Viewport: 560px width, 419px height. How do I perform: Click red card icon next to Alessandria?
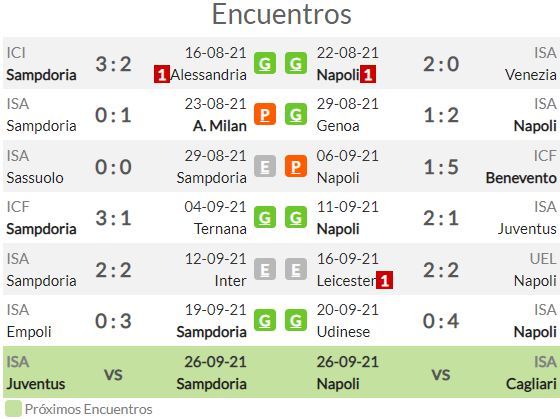coord(162,75)
